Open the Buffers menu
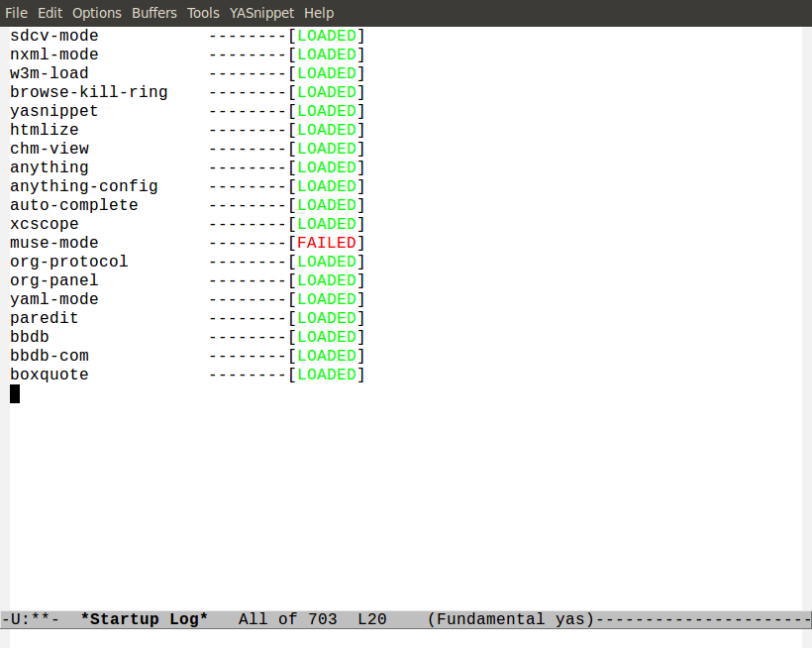 (154, 13)
